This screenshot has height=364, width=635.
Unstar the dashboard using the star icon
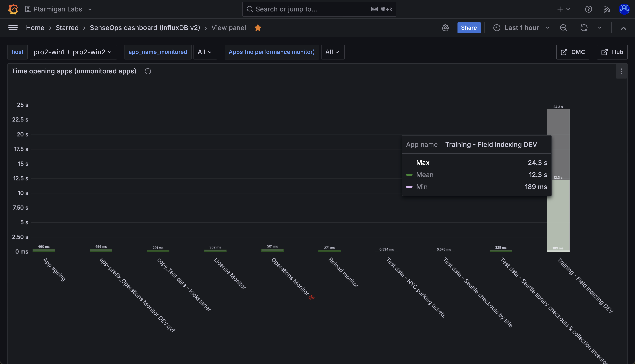[x=258, y=28]
